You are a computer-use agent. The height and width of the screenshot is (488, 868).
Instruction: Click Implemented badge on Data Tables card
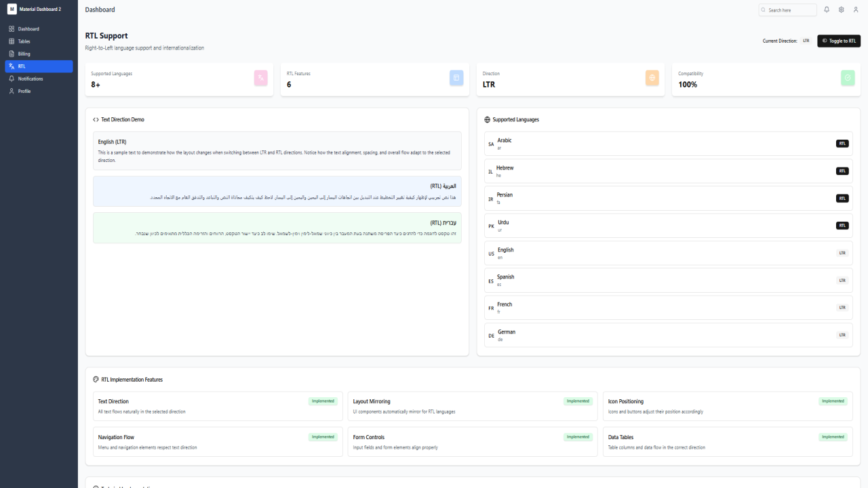(833, 437)
